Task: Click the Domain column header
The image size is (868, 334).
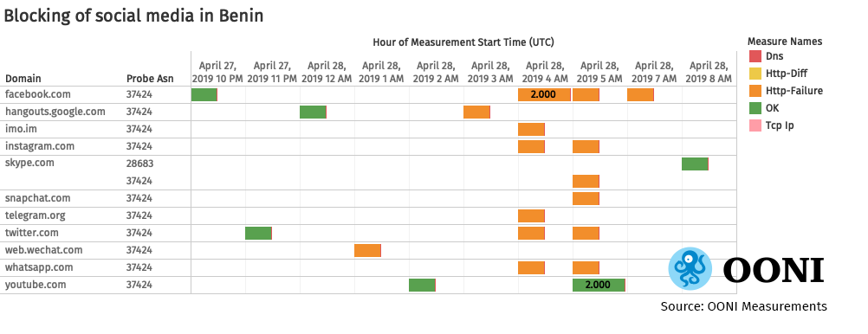Action: [x=23, y=79]
